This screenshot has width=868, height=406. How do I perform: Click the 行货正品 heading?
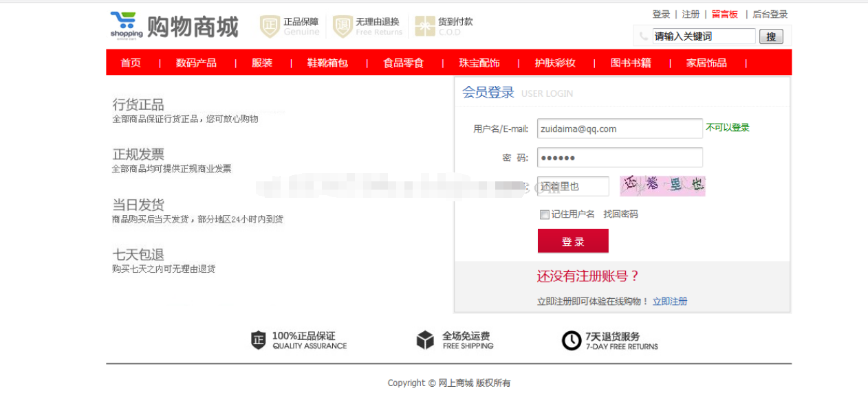pyautogui.click(x=138, y=104)
